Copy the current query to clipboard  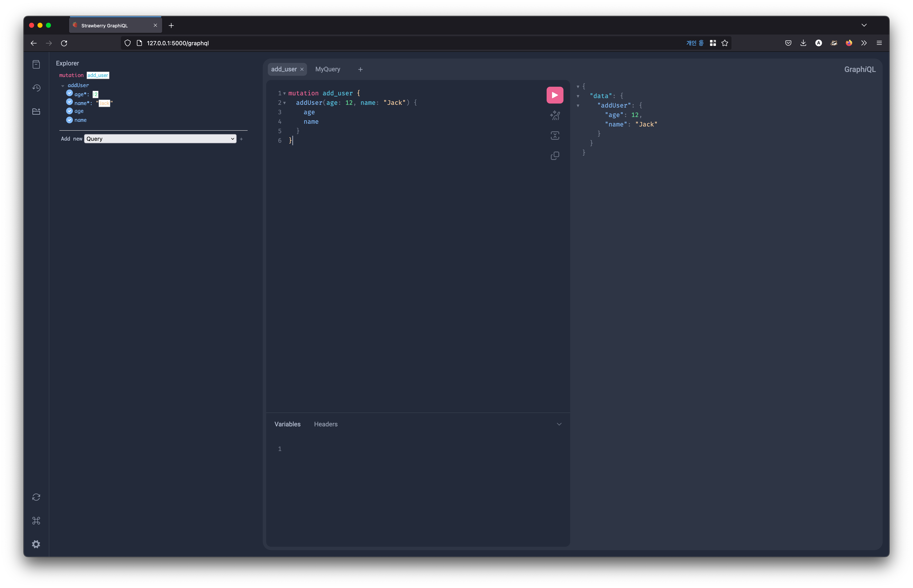[555, 155]
